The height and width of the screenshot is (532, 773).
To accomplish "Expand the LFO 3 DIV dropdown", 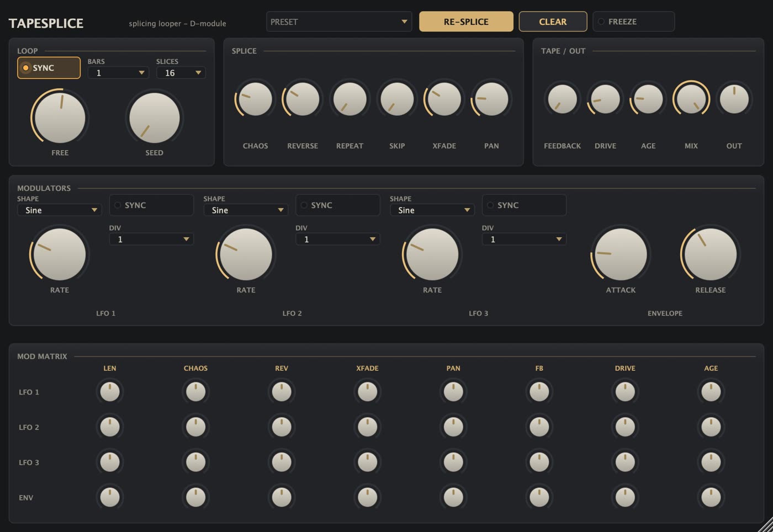I will click(524, 240).
